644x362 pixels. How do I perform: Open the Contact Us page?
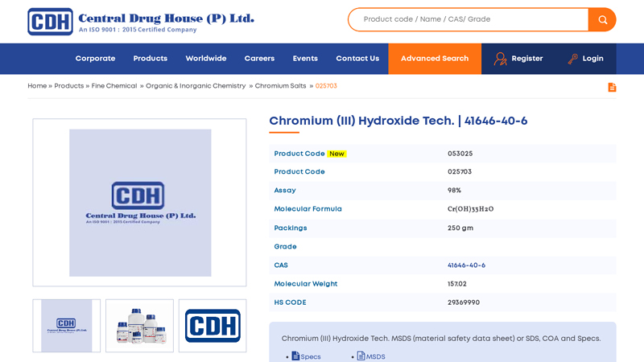tap(357, 58)
